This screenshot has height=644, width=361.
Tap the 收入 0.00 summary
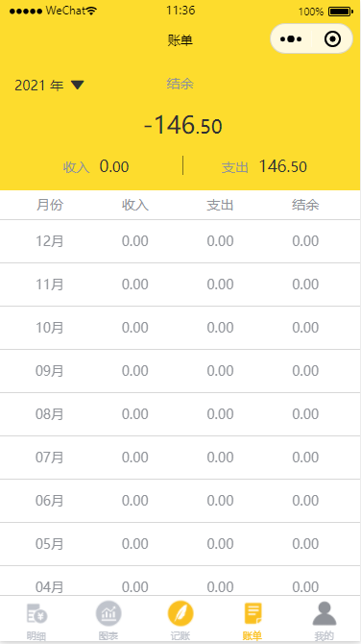[96, 166]
